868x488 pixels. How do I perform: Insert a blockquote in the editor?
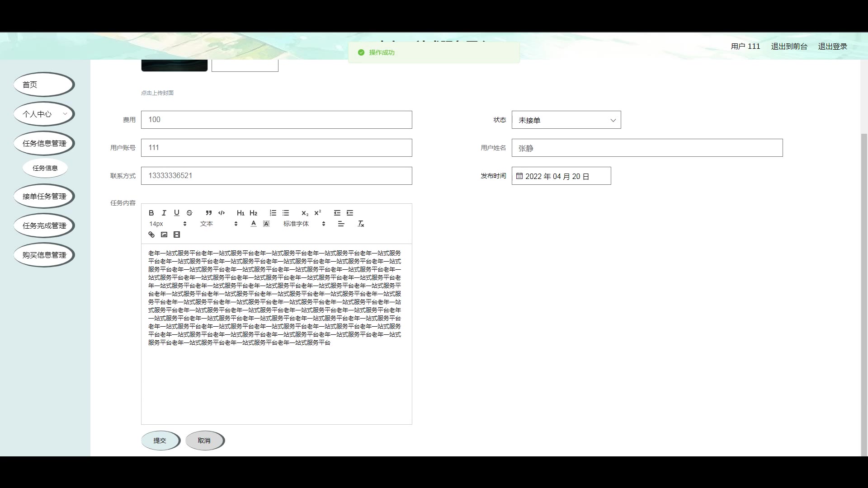pos(209,213)
